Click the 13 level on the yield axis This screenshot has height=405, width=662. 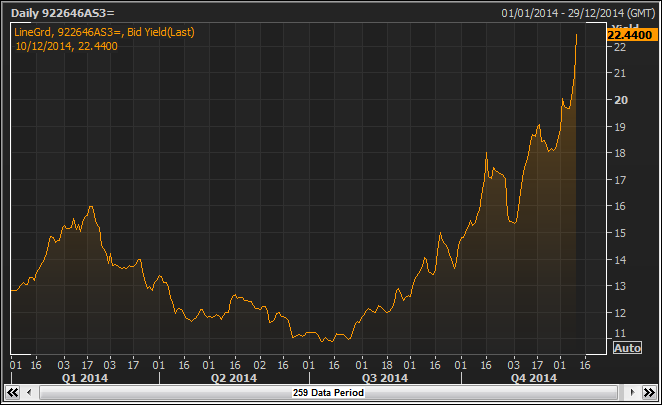[x=620, y=286]
